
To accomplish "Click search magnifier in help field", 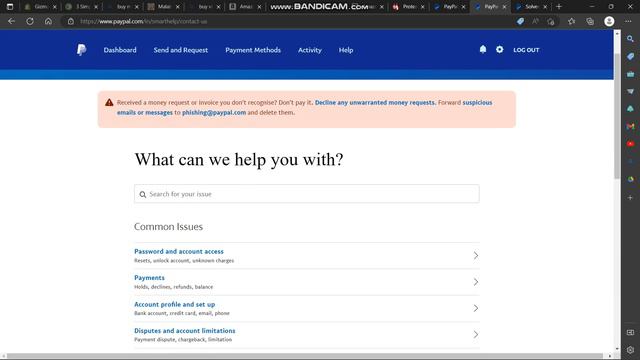I will click(143, 194).
